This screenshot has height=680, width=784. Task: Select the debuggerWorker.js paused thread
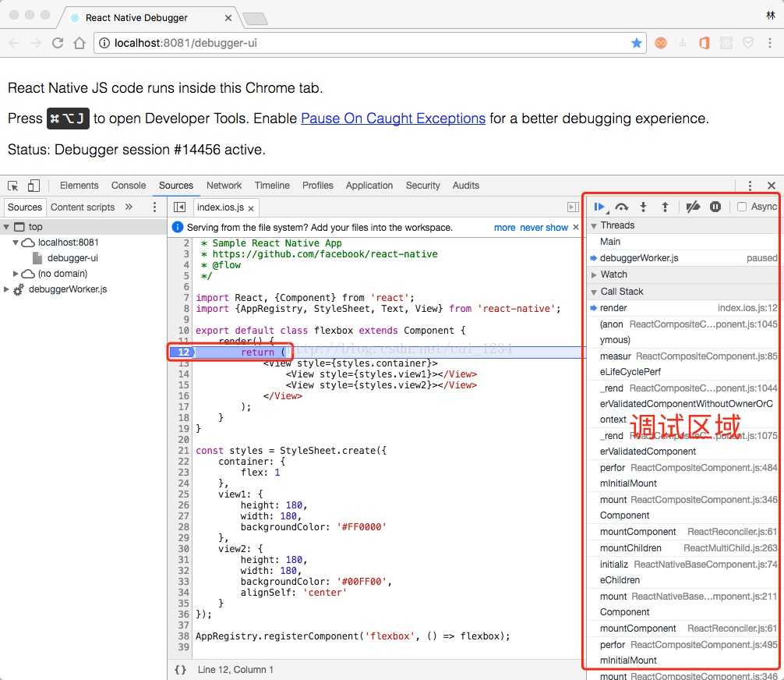683,258
